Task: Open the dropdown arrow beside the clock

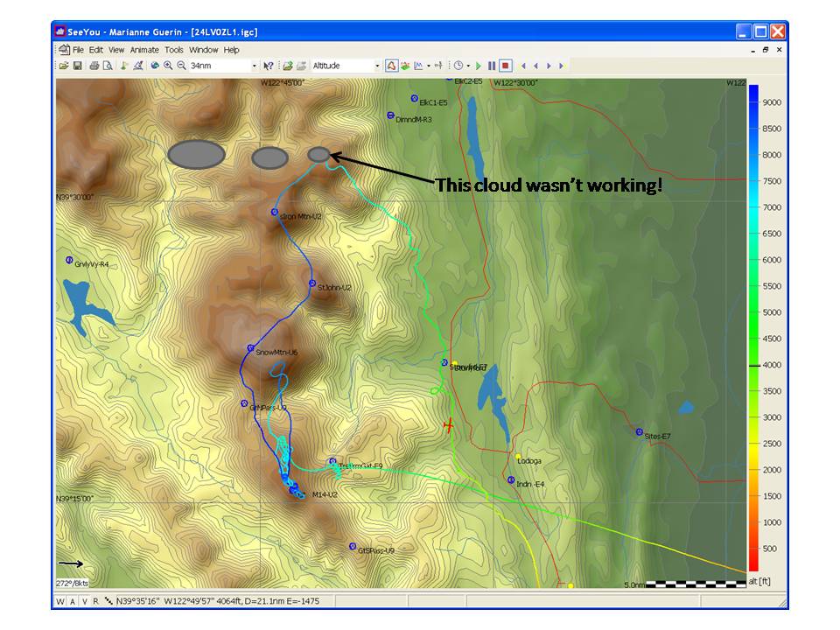Action: click(468, 66)
